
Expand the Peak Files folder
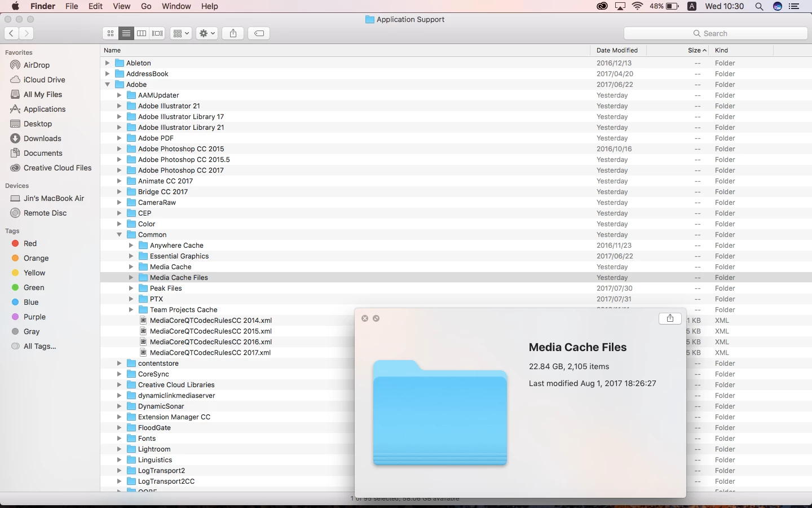[131, 288]
